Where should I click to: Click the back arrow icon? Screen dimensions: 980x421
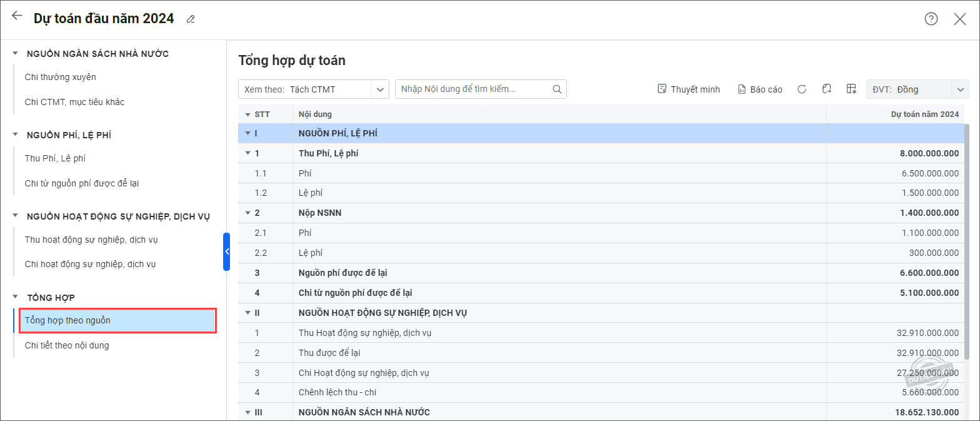click(x=17, y=16)
